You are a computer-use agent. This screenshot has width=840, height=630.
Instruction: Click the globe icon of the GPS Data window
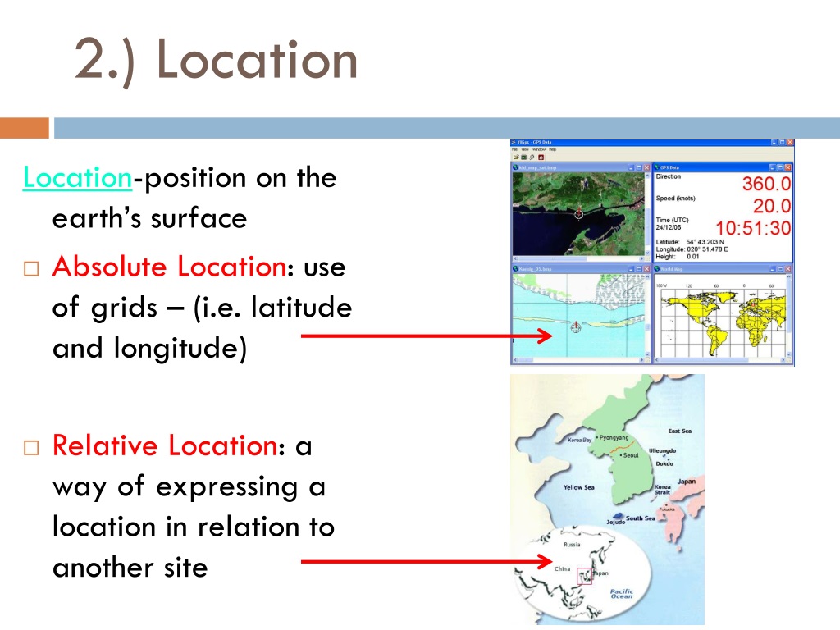657,167
